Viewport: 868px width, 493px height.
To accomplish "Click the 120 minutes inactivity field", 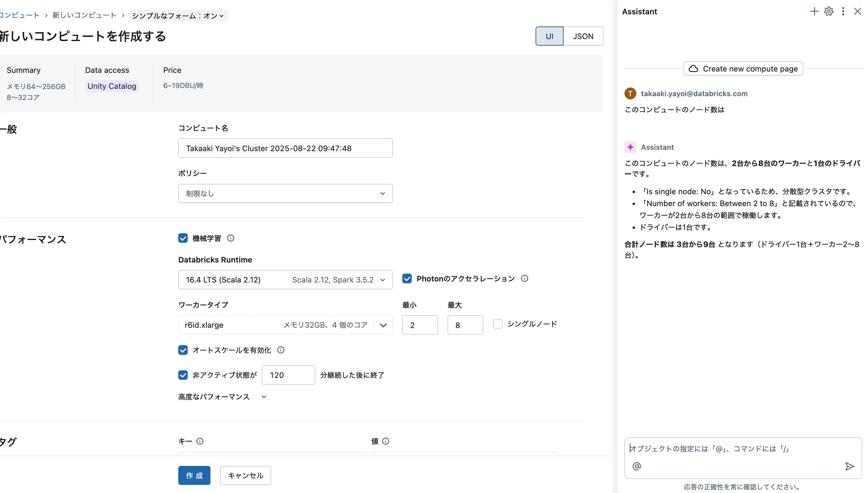I will [x=289, y=375].
